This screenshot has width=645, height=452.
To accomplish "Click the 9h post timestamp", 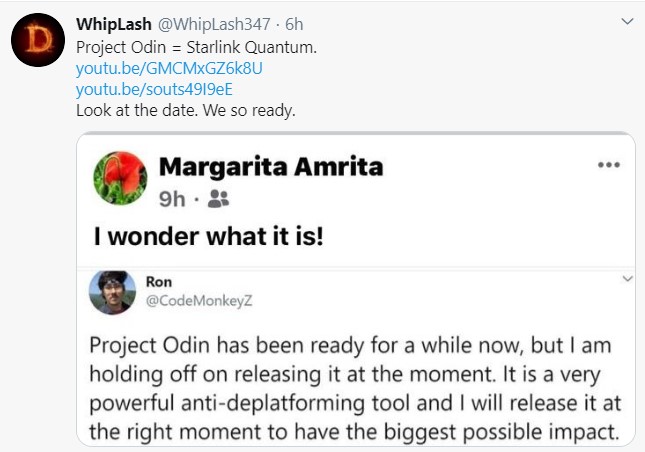I will tap(172, 198).
